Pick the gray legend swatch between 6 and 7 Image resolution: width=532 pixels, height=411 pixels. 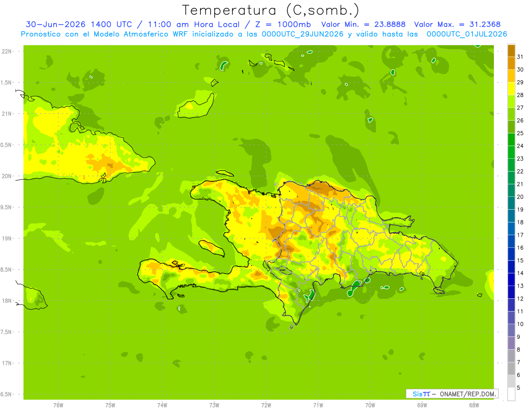[x=511, y=368]
